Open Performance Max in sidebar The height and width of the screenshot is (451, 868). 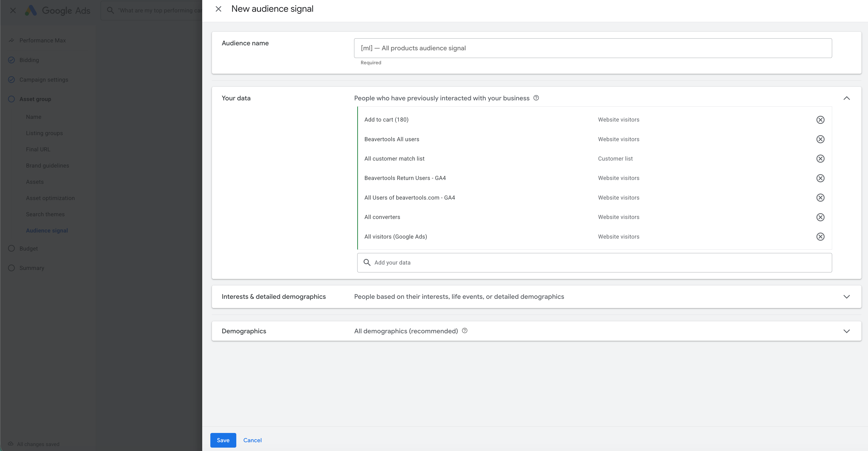(x=42, y=40)
